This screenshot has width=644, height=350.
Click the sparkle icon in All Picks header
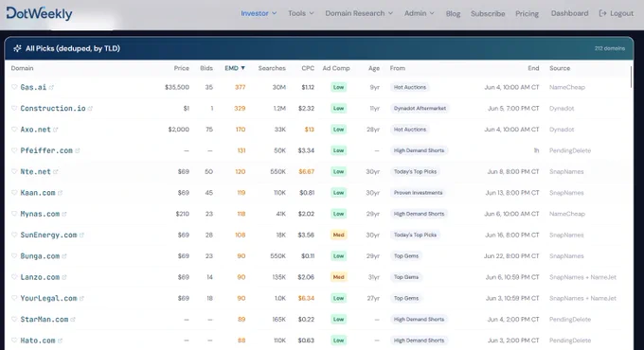pos(17,48)
